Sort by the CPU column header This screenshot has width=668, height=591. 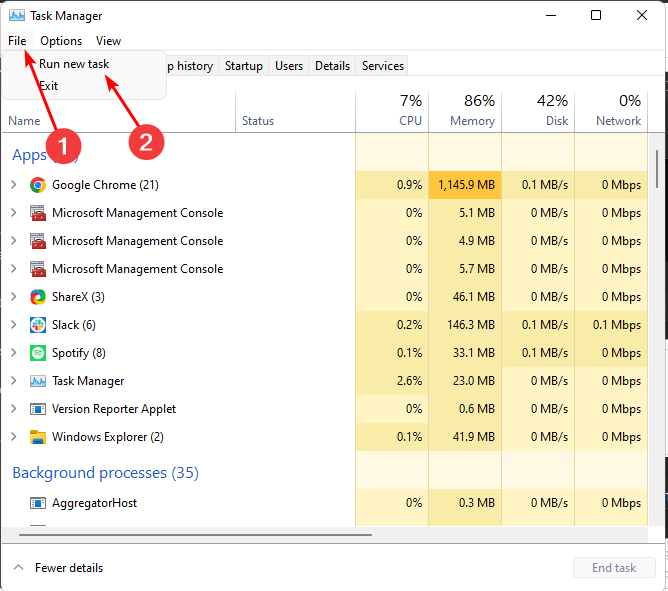tap(392, 112)
